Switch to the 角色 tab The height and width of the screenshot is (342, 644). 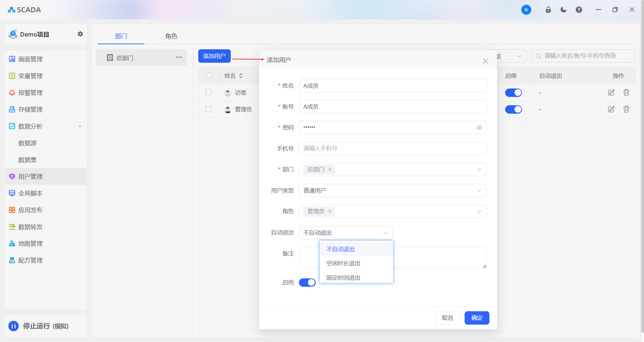171,36
